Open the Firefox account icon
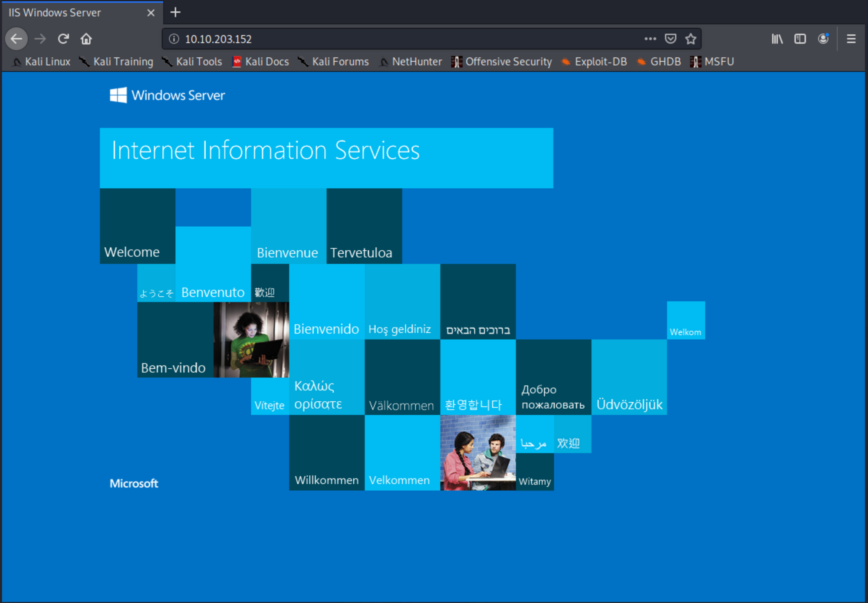This screenshot has height=603, width=868. click(x=823, y=39)
